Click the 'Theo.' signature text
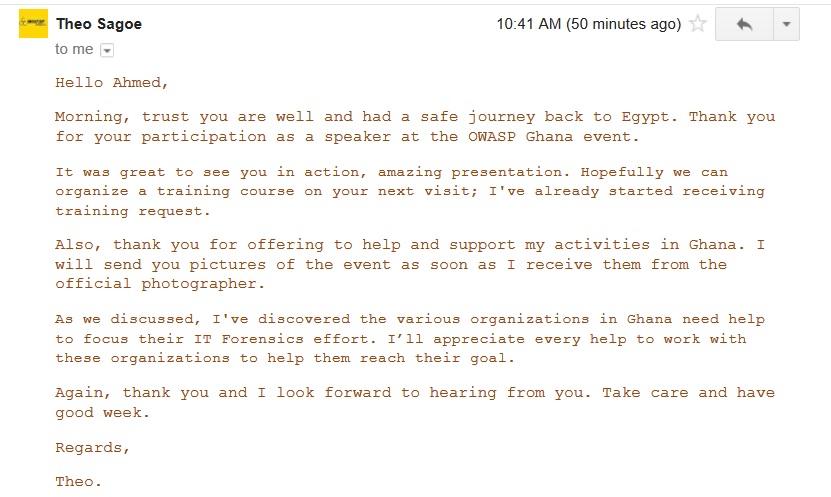Screen dimensions: 831x497 click(78, 482)
